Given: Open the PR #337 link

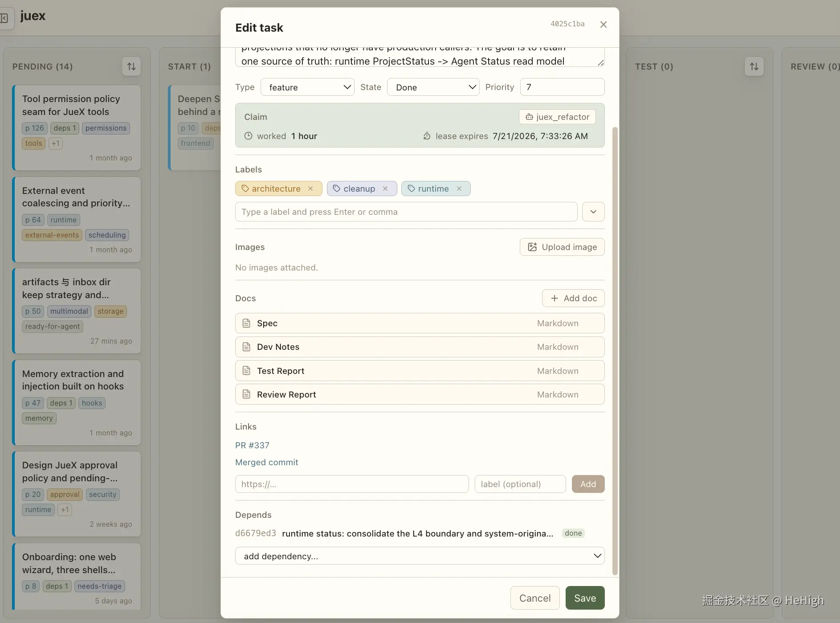Looking at the screenshot, I should click(x=252, y=445).
